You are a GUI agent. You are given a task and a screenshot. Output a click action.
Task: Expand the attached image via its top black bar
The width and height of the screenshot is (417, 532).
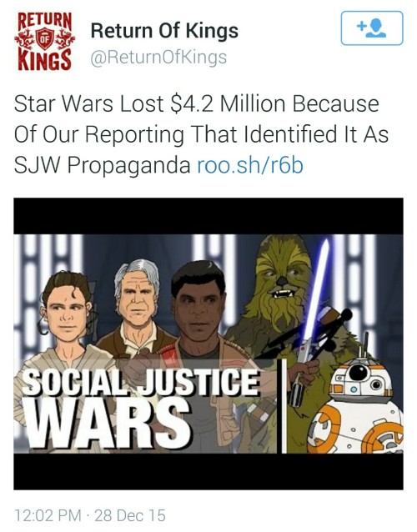point(208,216)
